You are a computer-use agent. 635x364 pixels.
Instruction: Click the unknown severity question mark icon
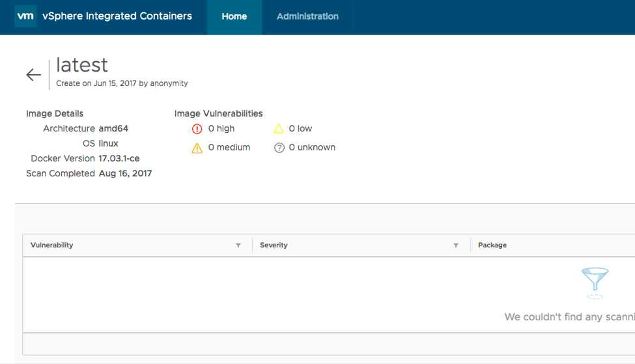[x=279, y=148]
